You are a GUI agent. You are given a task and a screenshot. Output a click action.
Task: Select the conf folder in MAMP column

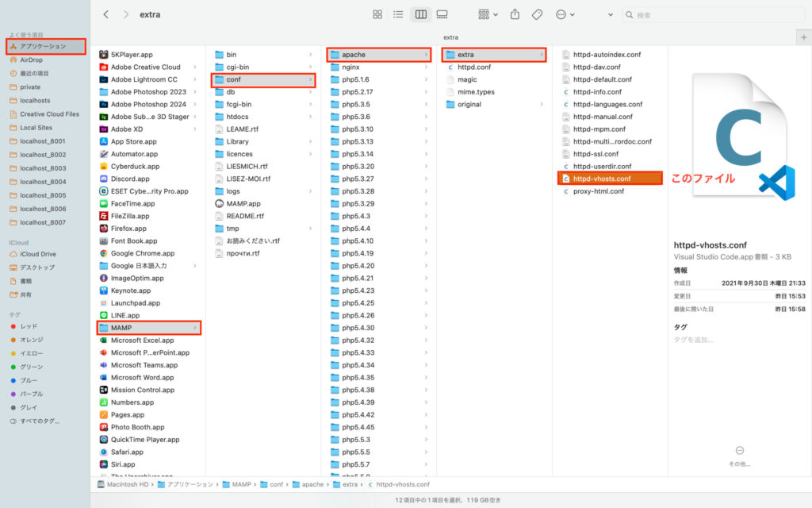(x=263, y=79)
